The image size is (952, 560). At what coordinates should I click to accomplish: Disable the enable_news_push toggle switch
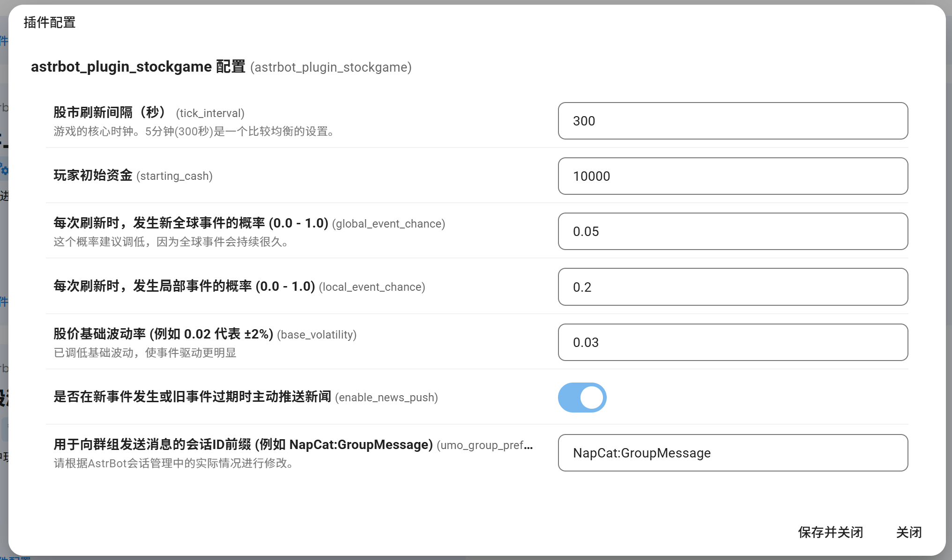pyautogui.click(x=582, y=398)
